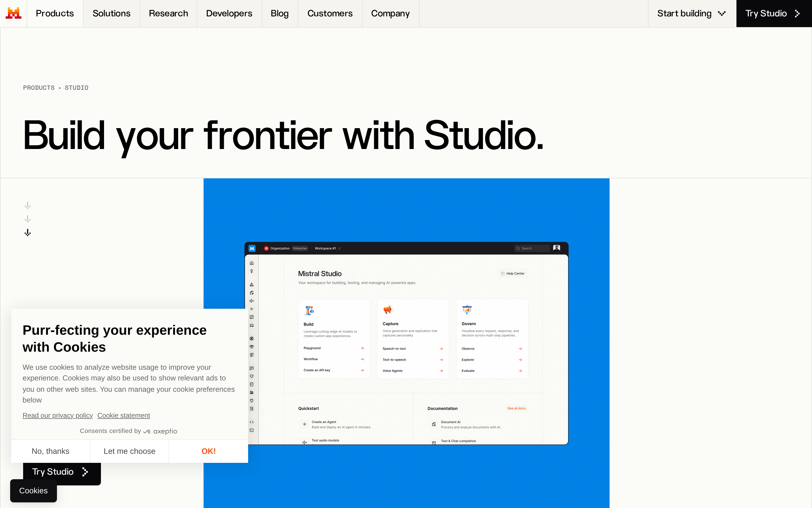Click the books library icon in Studio sidebar
The image size is (812, 508).
252,392
